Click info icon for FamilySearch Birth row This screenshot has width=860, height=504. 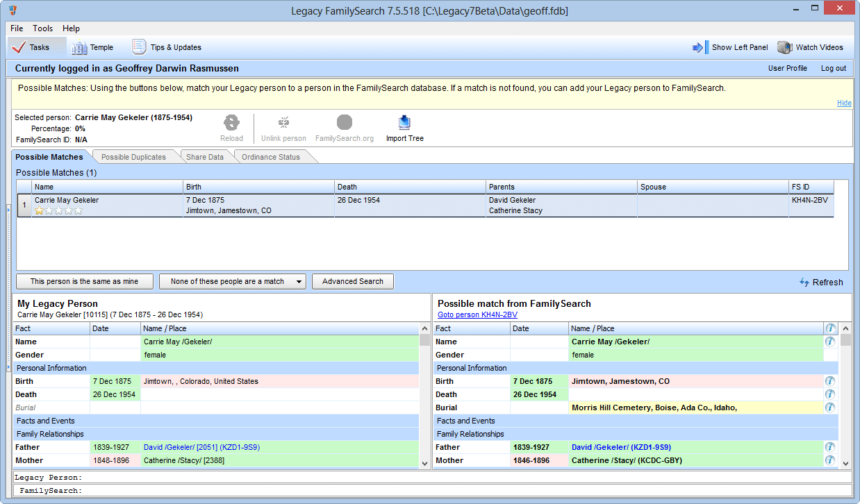(830, 381)
